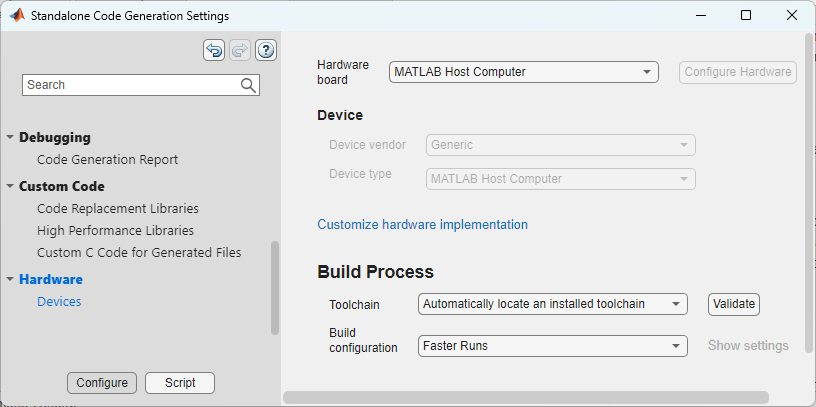Collapse the Custom Code section
816x407 pixels.
coord(10,187)
